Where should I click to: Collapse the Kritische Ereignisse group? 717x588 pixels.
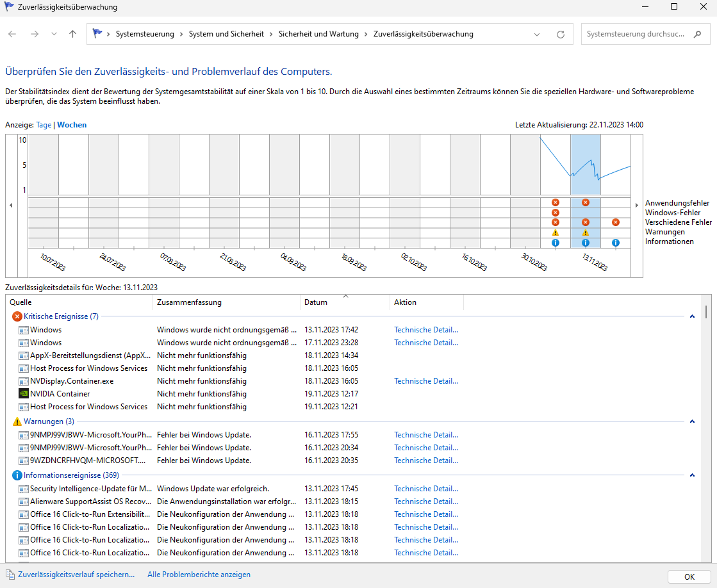tap(692, 316)
